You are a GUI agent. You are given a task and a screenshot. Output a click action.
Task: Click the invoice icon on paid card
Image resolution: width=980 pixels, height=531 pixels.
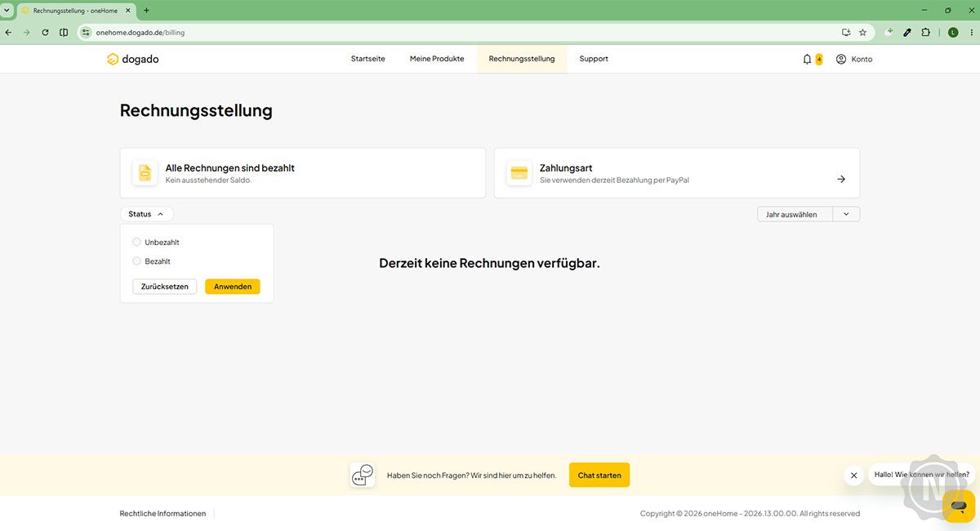(x=145, y=173)
